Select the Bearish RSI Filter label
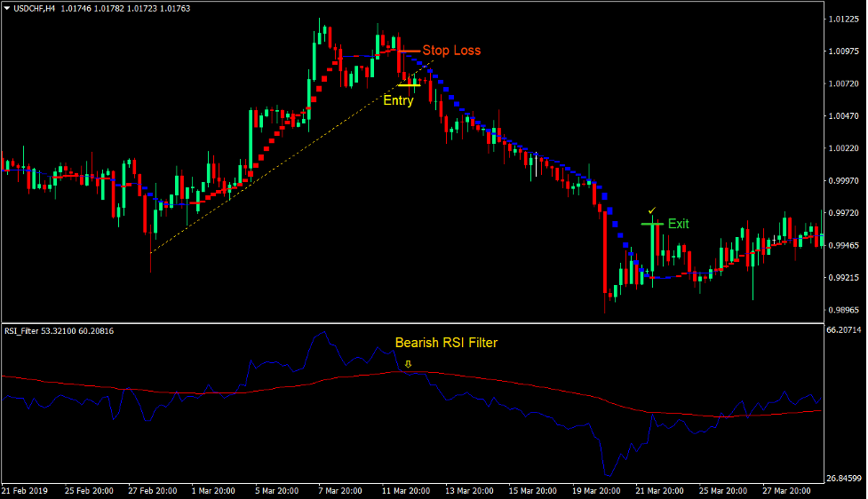The height and width of the screenshot is (499, 868). pos(446,343)
